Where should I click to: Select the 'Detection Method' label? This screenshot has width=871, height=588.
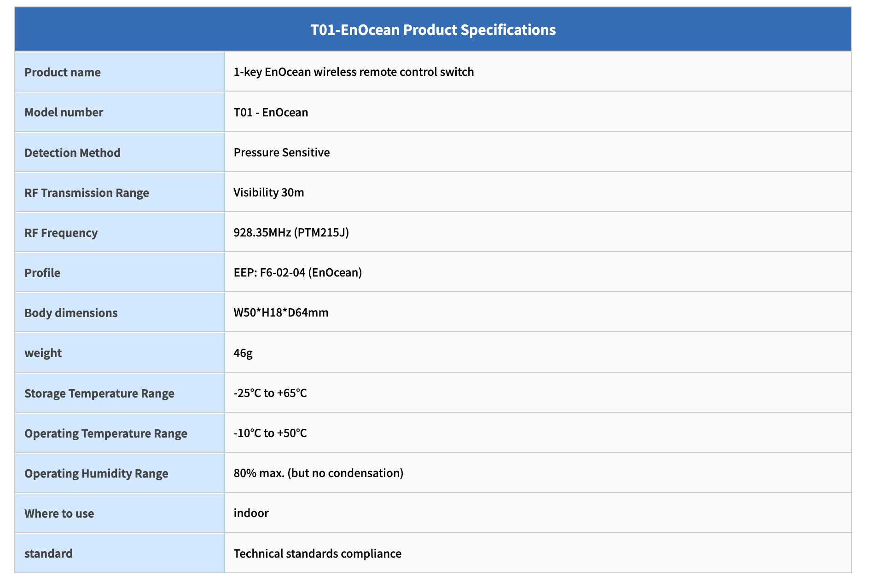coord(72,153)
